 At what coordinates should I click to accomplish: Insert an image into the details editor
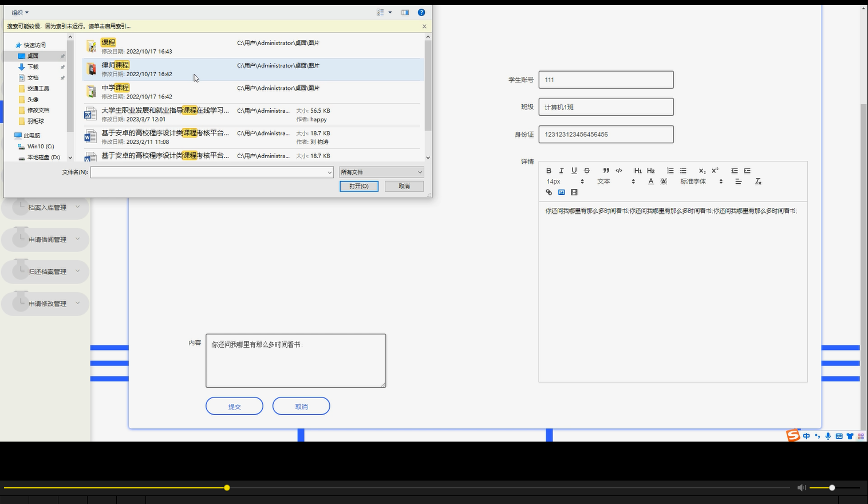point(562,192)
